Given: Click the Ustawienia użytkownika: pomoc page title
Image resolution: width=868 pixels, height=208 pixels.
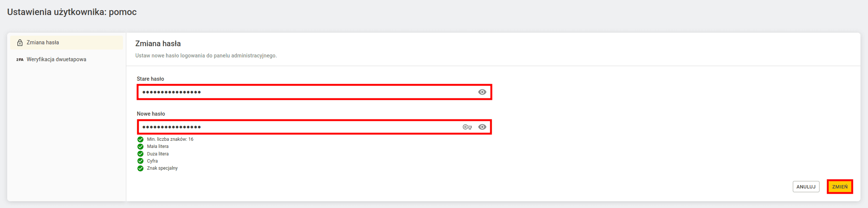Looking at the screenshot, I should pyautogui.click(x=72, y=12).
